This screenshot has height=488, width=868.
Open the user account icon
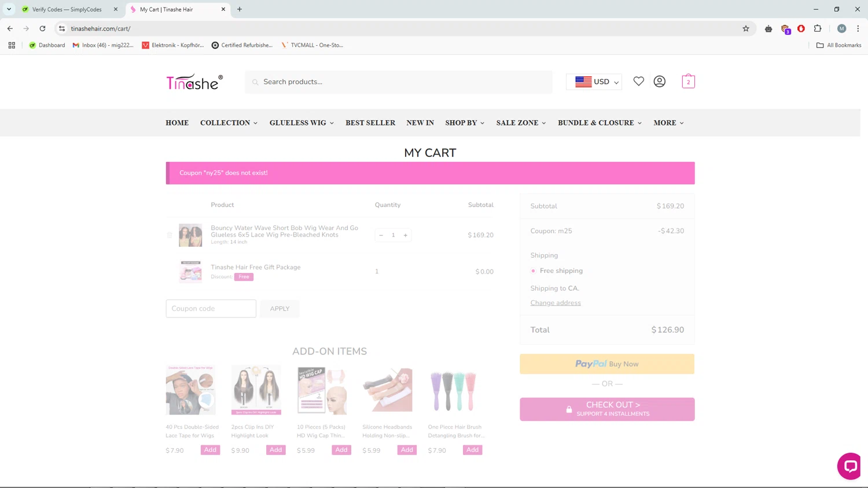point(659,82)
